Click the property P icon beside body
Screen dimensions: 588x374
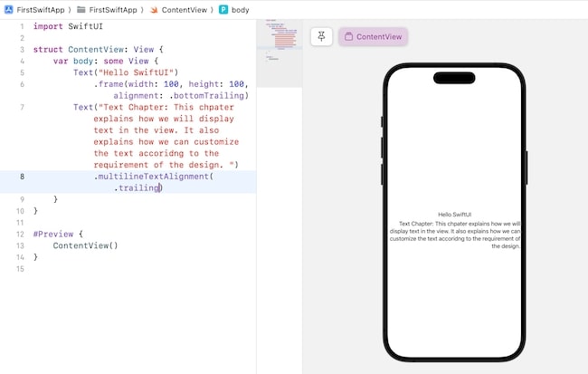pyautogui.click(x=223, y=10)
